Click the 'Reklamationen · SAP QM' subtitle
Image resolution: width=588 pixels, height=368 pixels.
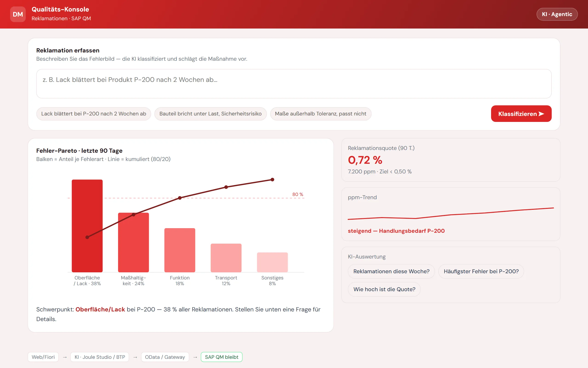(61, 18)
